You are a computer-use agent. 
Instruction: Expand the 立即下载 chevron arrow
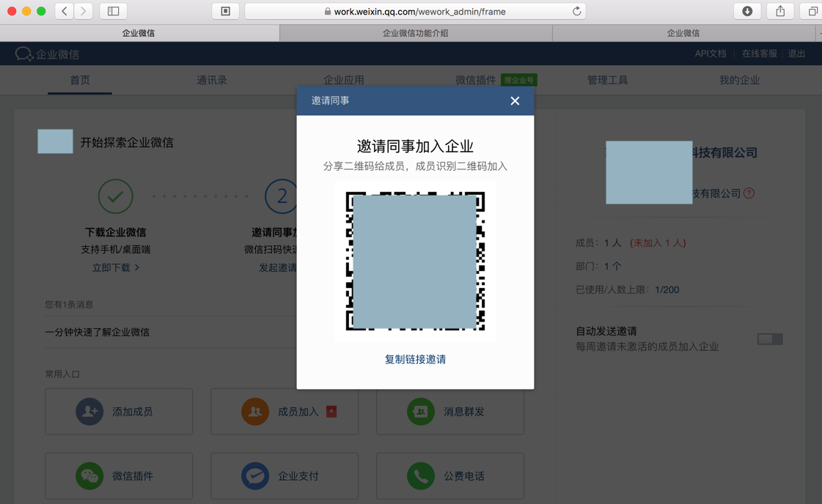[137, 267]
